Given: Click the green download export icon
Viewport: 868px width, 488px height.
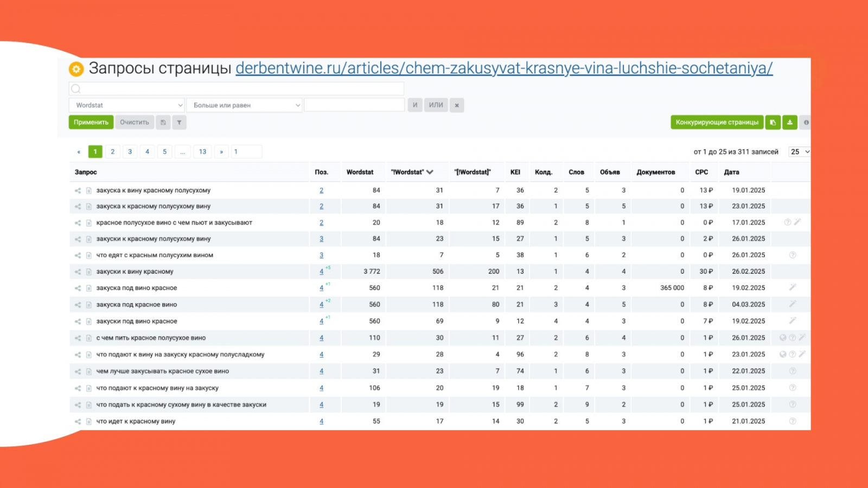Looking at the screenshot, I should coord(790,123).
